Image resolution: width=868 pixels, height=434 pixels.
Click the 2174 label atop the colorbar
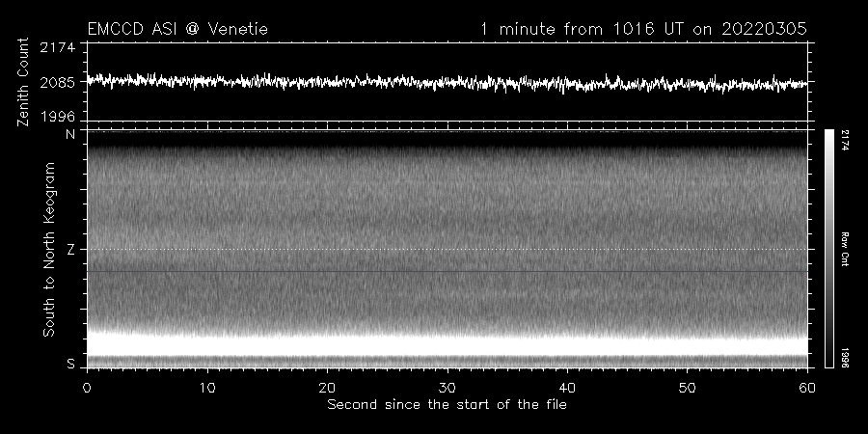[844, 141]
